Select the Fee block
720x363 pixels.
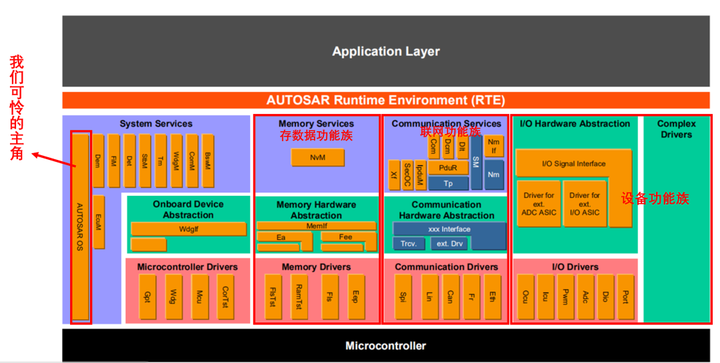(x=345, y=237)
